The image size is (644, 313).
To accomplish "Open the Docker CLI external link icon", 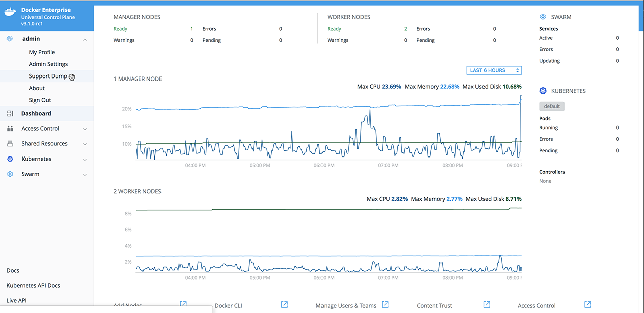I will point(284,305).
